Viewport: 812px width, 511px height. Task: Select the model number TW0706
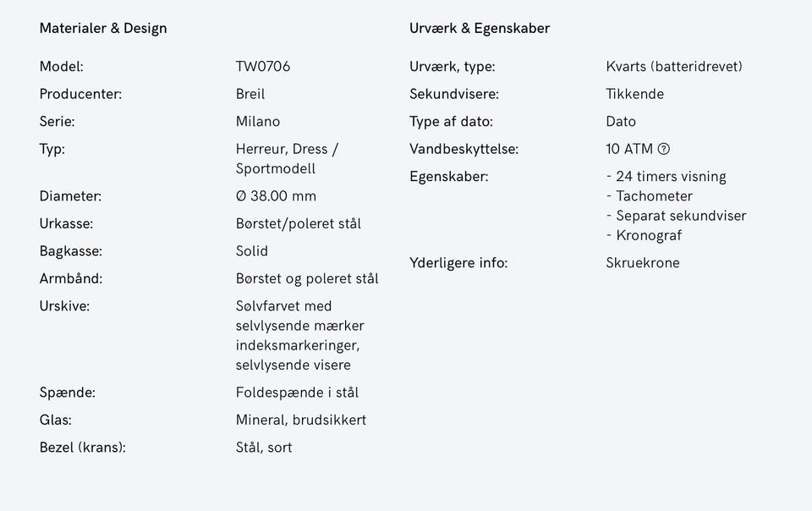click(263, 67)
